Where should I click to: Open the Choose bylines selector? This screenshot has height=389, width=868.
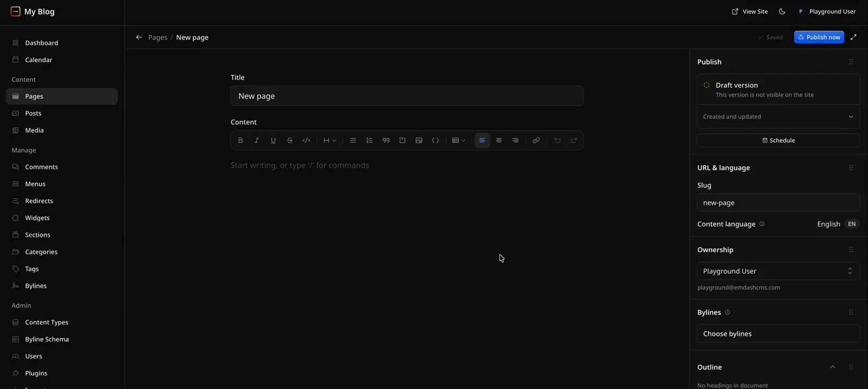pyautogui.click(x=778, y=334)
